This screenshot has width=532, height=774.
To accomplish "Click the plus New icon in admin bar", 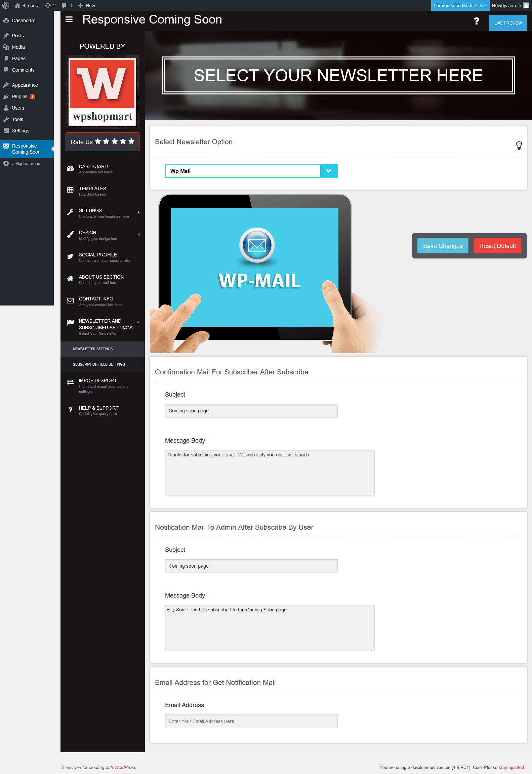I will tap(81, 5).
